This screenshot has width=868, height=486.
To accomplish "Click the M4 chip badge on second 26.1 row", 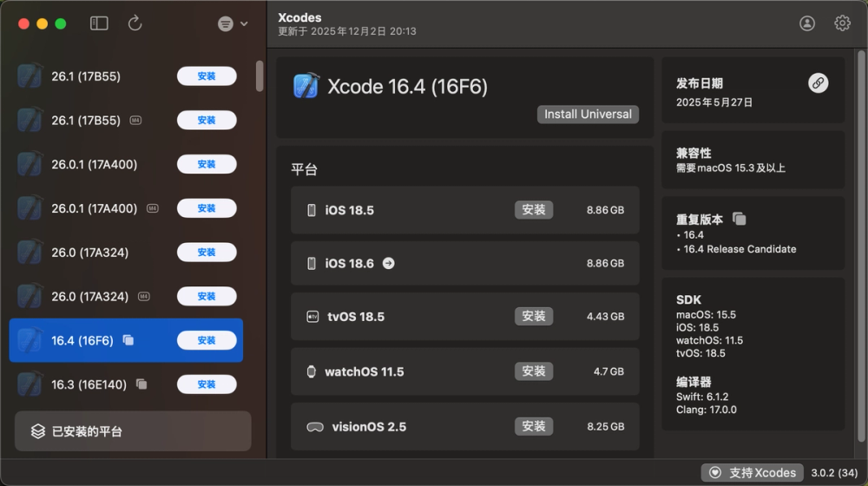I will [x=135, y=120].
